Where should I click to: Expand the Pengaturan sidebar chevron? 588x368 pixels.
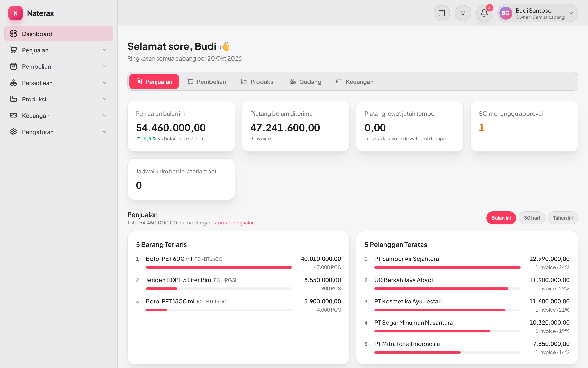pyautogui.click(x=105, y=132)
